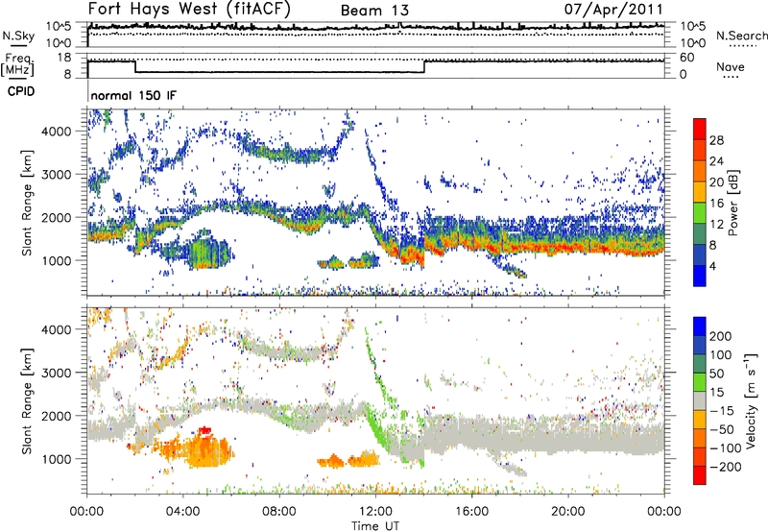Click the 'Freq. [MHz]' axis label
The width and height of the screenshot is (768, 532).
point(18,65)
